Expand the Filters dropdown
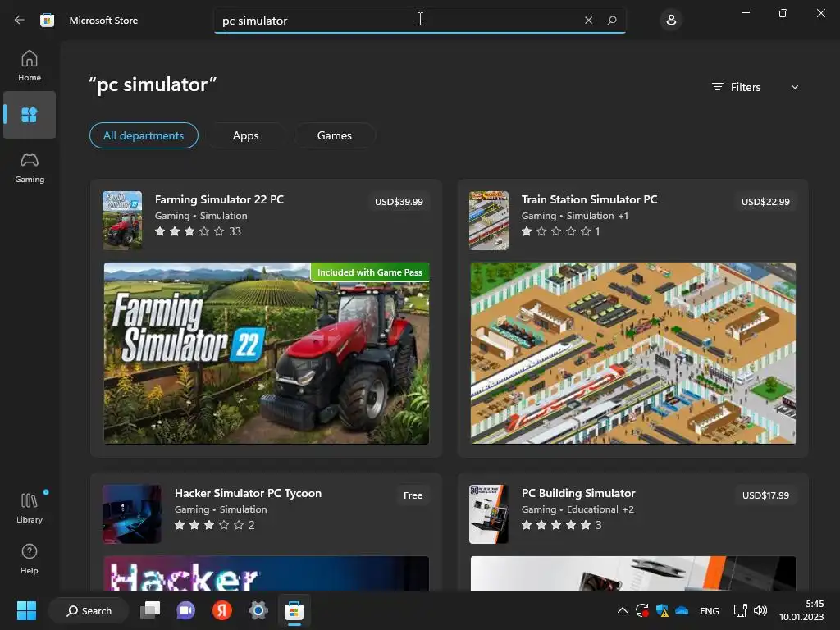The width and height of the screenshot is (840, 630). [756, 87]
